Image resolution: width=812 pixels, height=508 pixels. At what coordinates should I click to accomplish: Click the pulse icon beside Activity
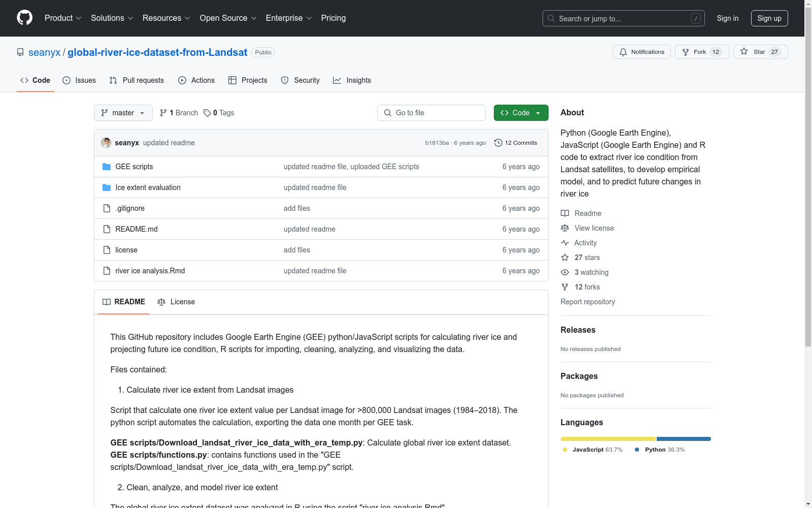pyautogui.click(x=565, y=243)
